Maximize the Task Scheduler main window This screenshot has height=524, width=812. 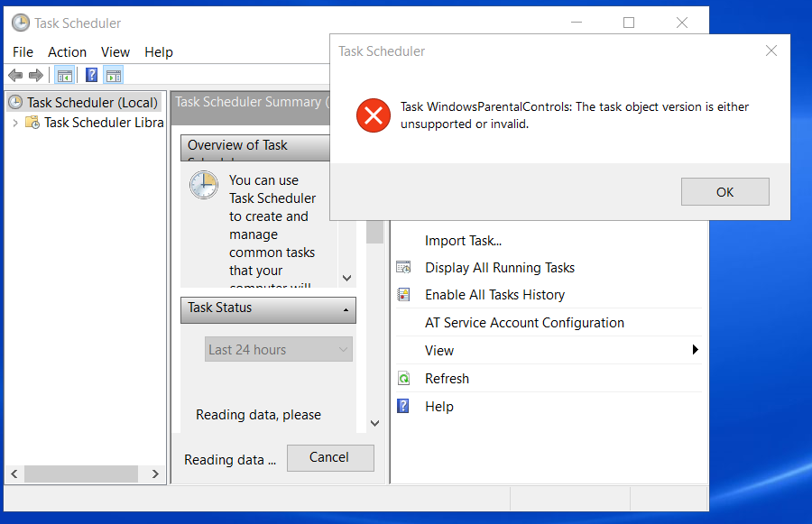pyautogui.click(x=629, y=23)
